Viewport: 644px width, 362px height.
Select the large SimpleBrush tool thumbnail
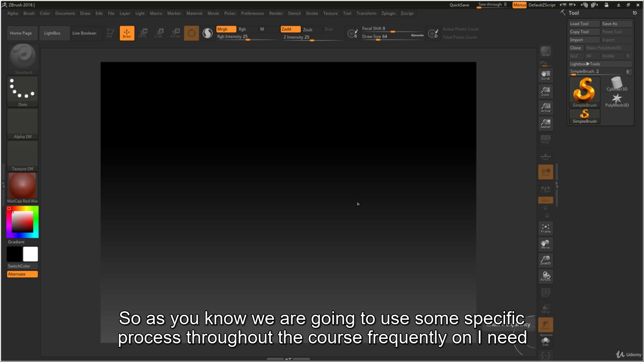[x=584, y=92]
